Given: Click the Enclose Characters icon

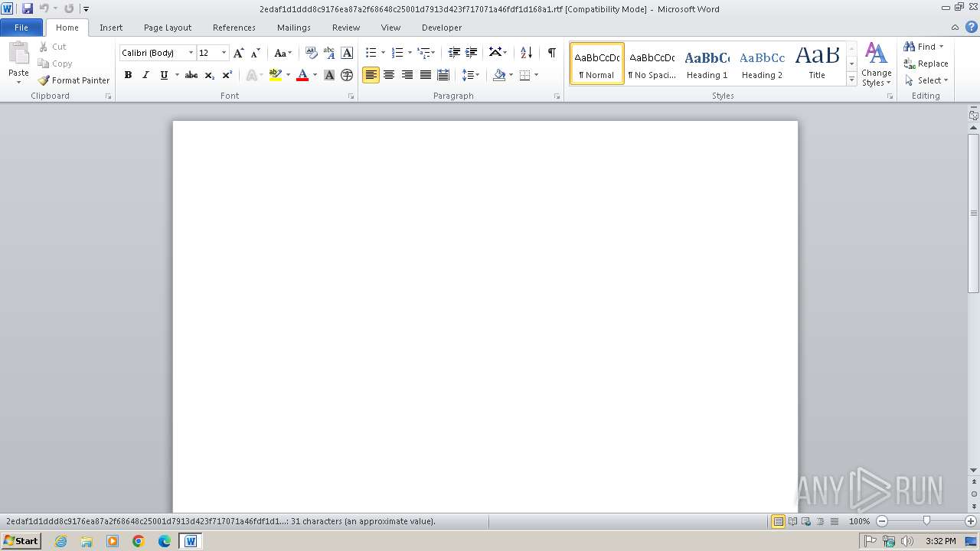Looking at the screenshot, I should point(347,75).
